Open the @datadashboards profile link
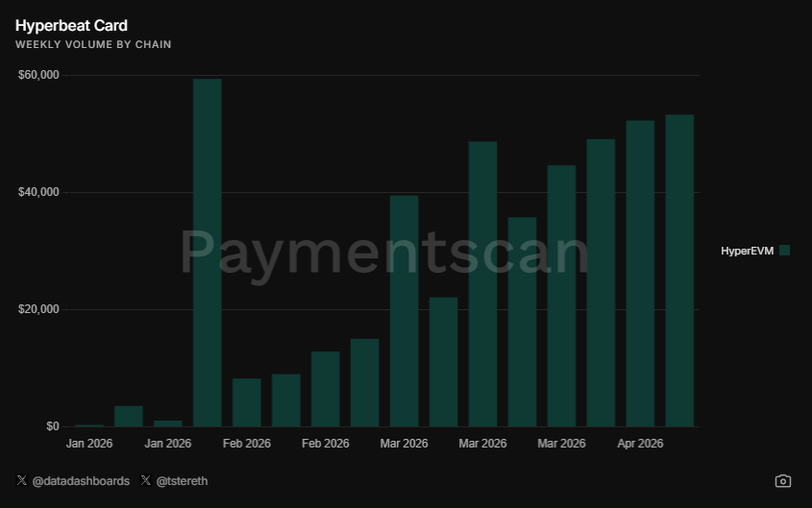The width and height of the screenshot is (812, 508). [81, 481]
